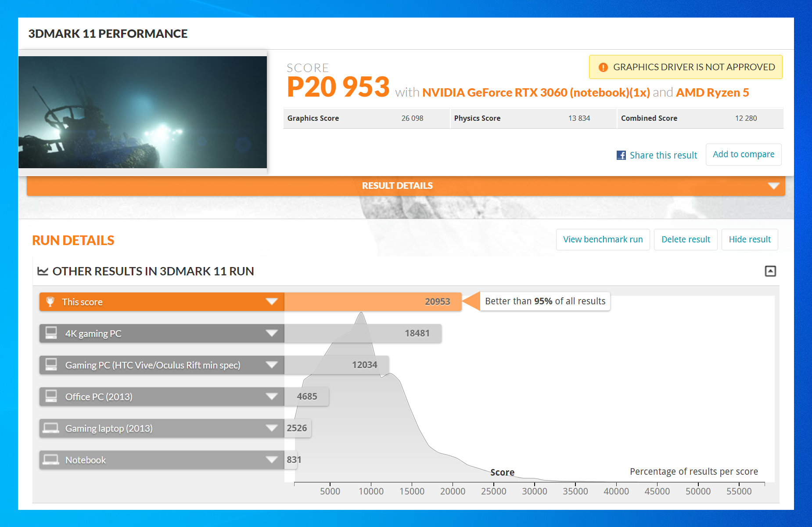Click the 4K gaming PC monitor icon

pos(51,333)
